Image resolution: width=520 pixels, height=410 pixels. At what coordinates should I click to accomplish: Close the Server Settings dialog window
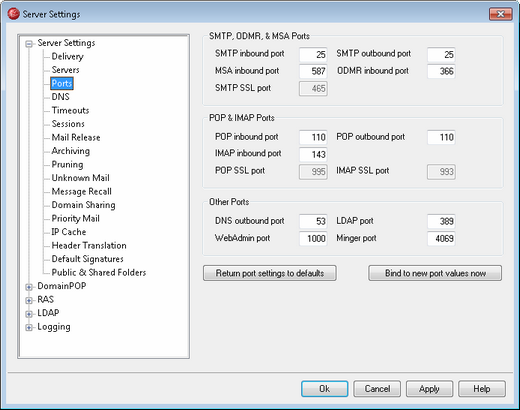(x=501, y=14)
